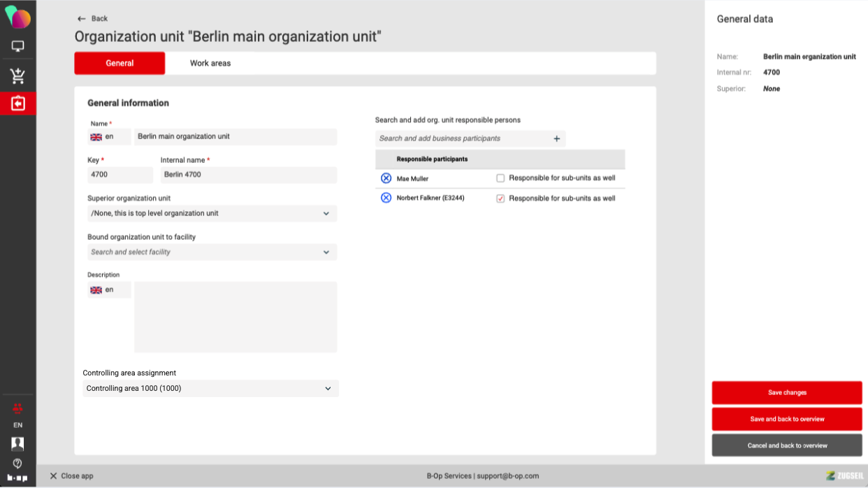Open the Controlling area assignment dropdown
This screenshot has height=488, width=868.
(328, 389)
